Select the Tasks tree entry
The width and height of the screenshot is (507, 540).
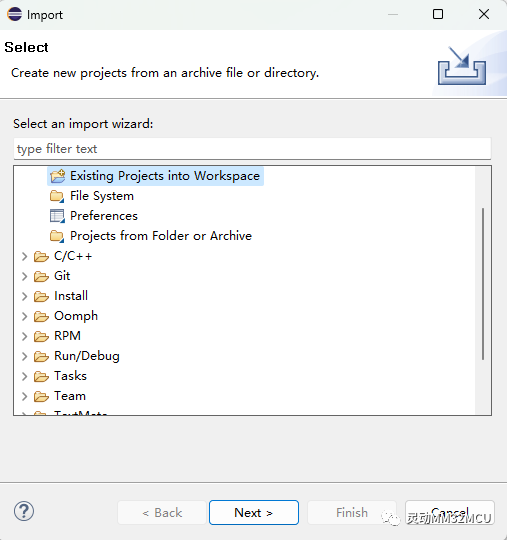[70, 376]
